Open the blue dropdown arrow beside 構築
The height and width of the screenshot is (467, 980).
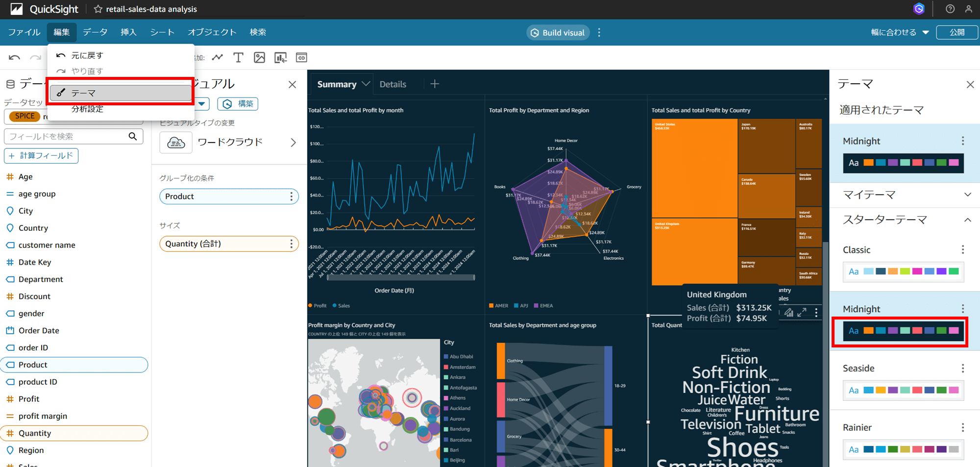pyautogui.click(x=201, y=104)
